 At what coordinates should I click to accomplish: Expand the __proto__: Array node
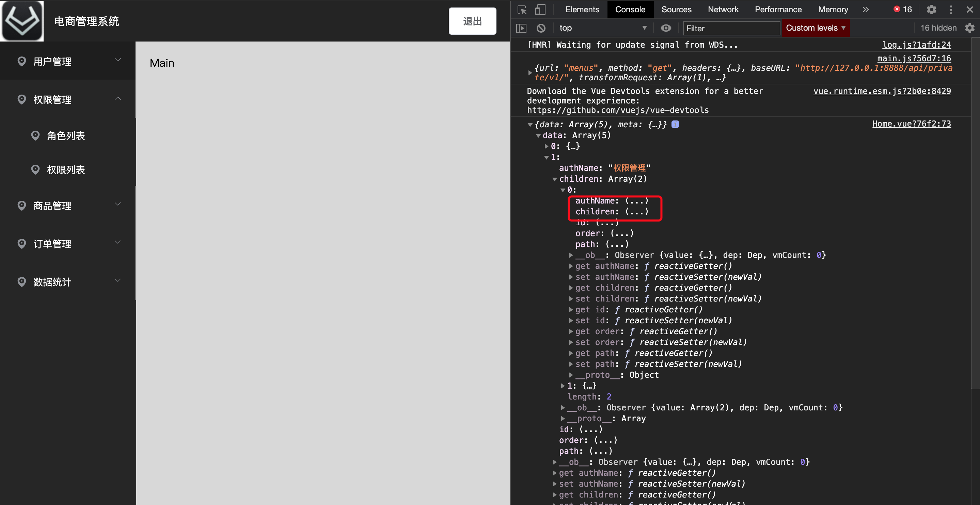(563, 419)
